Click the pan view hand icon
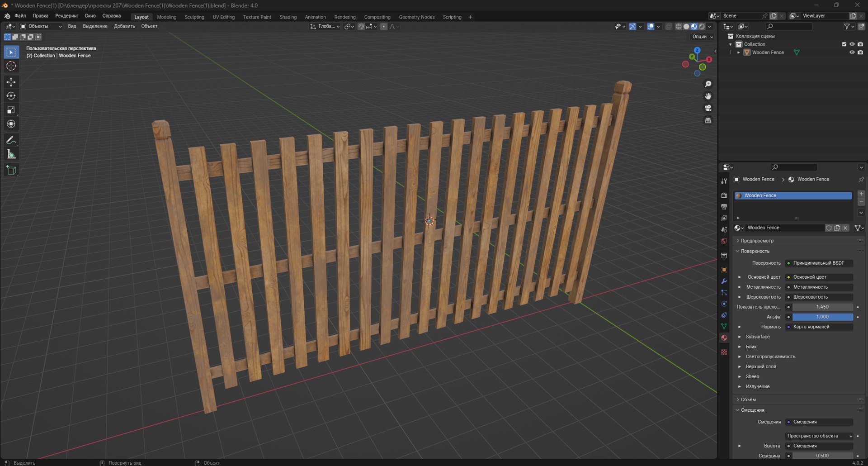Image resolution: width=868 pixels, height=466 pixels. [708, 96]
